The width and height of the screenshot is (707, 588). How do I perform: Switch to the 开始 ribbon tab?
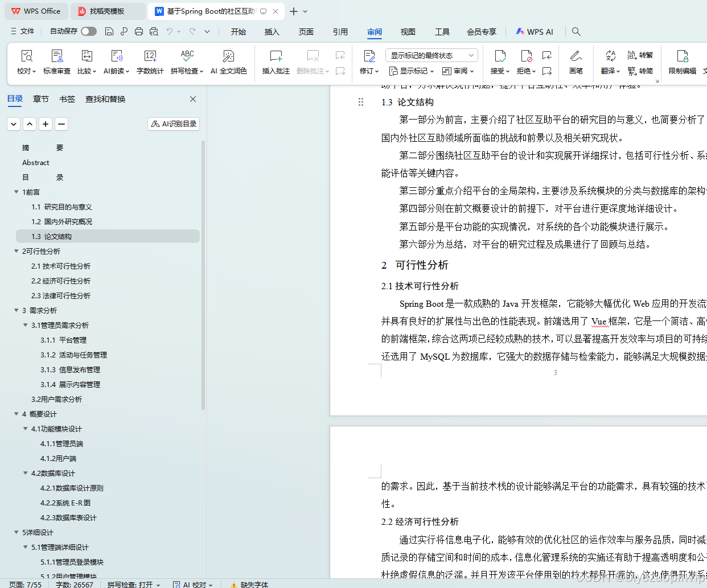tap(239, 32)
